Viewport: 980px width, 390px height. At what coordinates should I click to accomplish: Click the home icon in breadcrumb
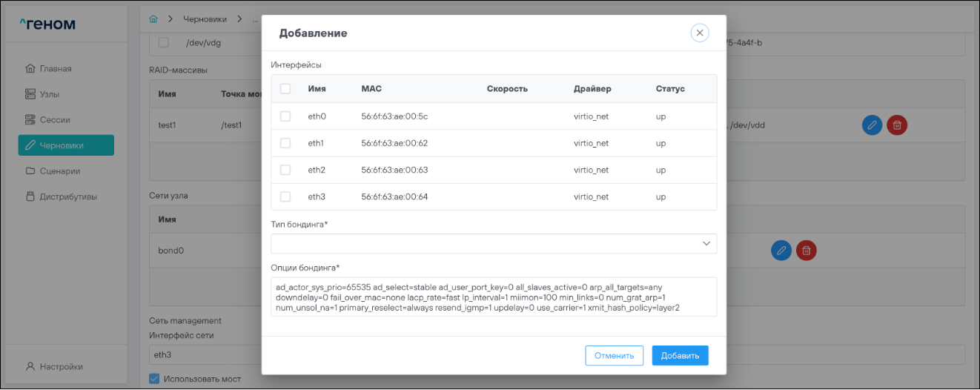(x=153, y=18)
